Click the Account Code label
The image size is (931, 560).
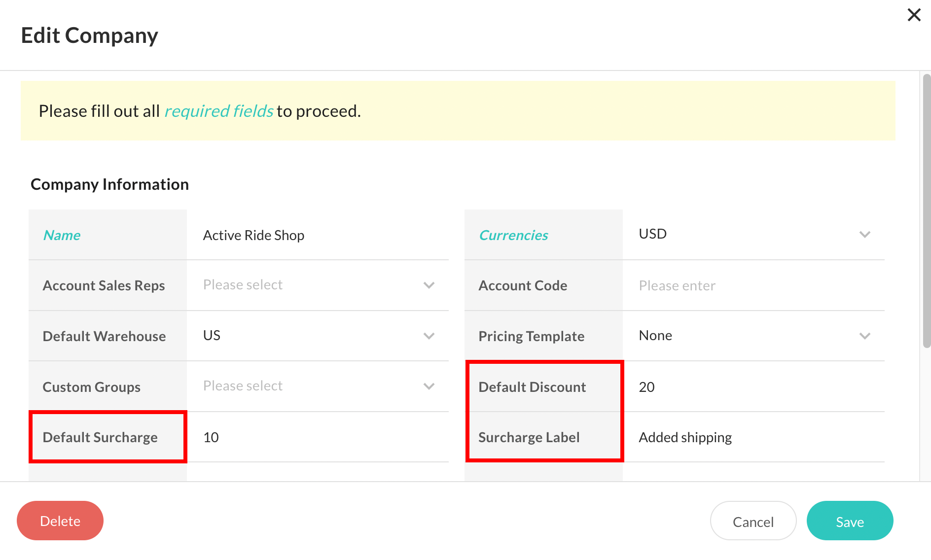coord(523,285)
